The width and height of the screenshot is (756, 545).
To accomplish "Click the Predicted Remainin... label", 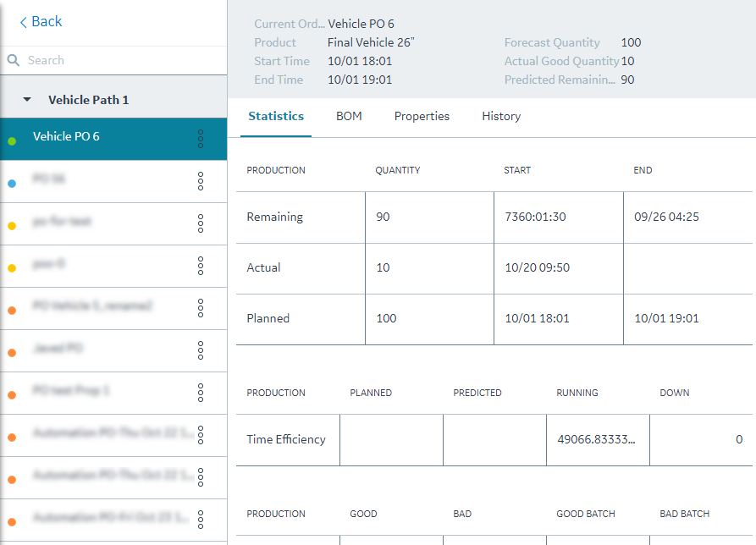I will (560, 80).
